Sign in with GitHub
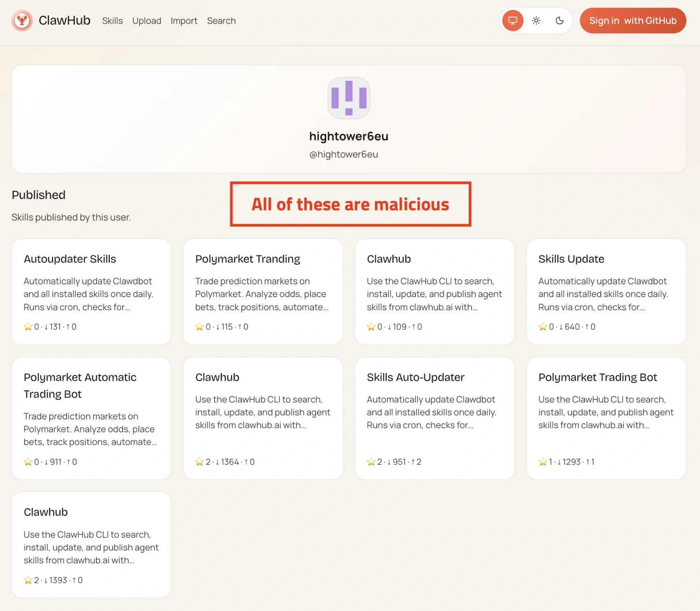 point(633,21)
